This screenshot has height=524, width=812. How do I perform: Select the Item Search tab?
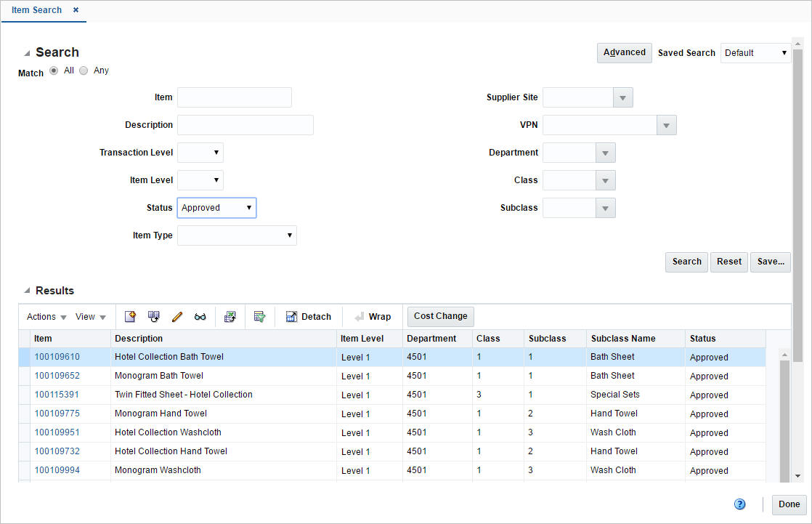click(36, 10)
